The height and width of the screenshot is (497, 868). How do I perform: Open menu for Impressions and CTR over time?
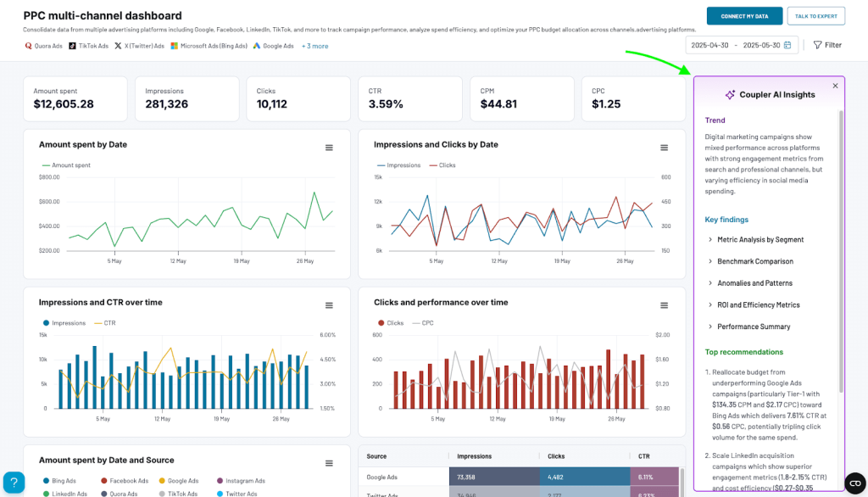click(x=329, y=305)
